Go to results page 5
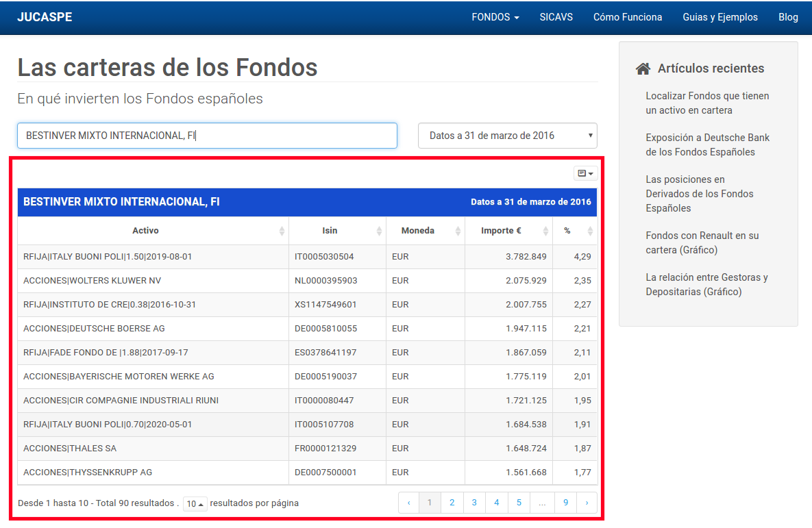812x528 pixels. click(519, 503)
